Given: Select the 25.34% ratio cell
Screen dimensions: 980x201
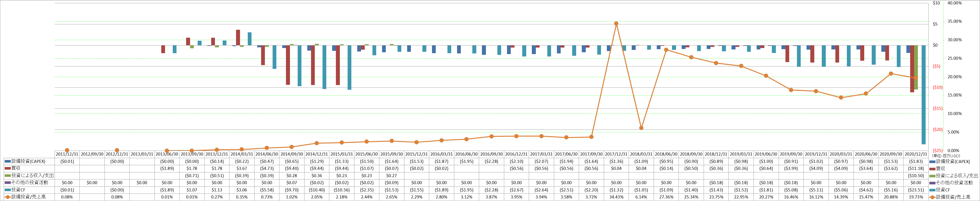Looking at the screenshot, I should click(x=691, y=197).
